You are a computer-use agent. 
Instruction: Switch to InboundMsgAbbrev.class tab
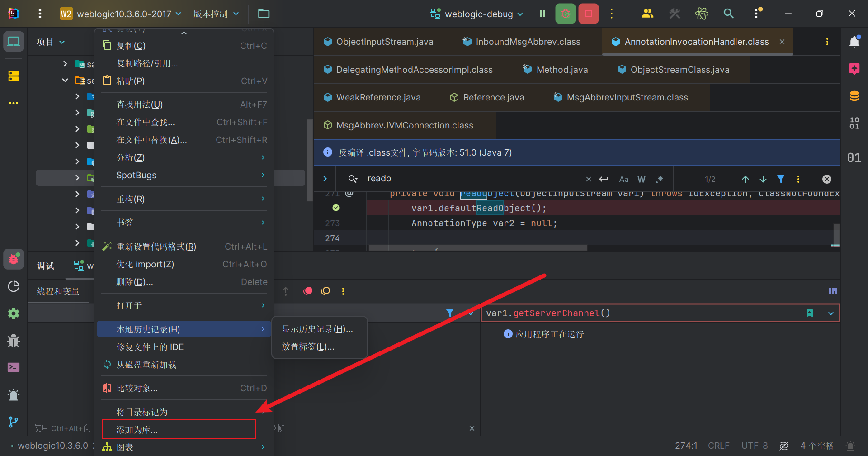tap(521, 42)
